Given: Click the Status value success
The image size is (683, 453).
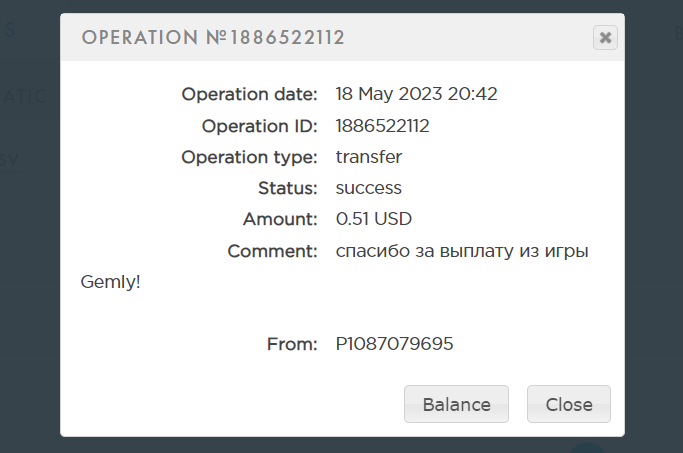Looking at the screenshot, I should click(x=369, y=188).
